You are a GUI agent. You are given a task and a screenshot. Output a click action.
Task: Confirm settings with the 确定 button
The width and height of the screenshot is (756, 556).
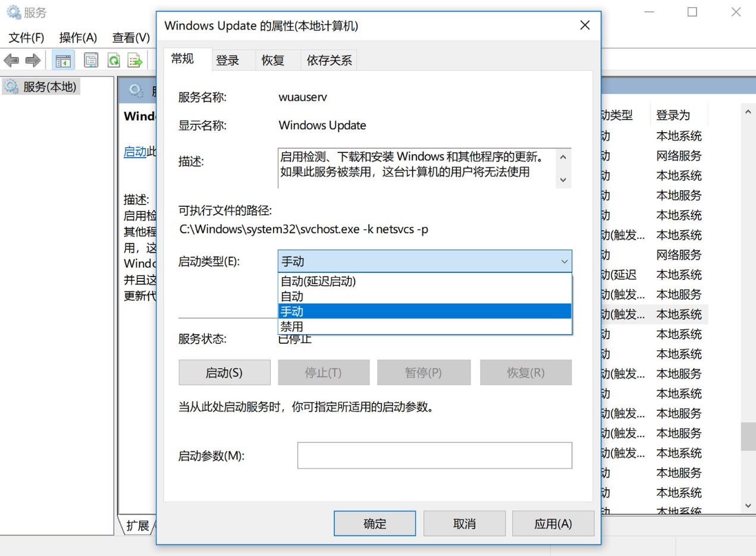tap(374, 523)
